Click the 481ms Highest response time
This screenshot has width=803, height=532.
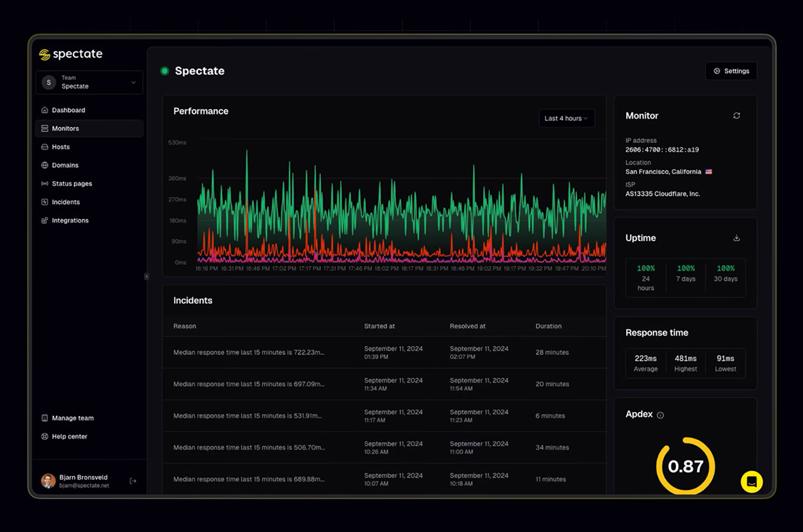[686, 363]
